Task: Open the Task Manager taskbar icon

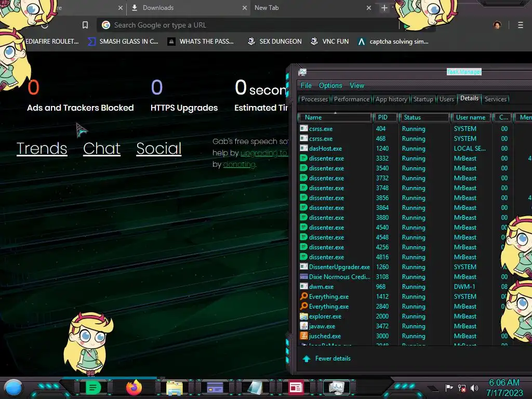Action: coord(336,387)
